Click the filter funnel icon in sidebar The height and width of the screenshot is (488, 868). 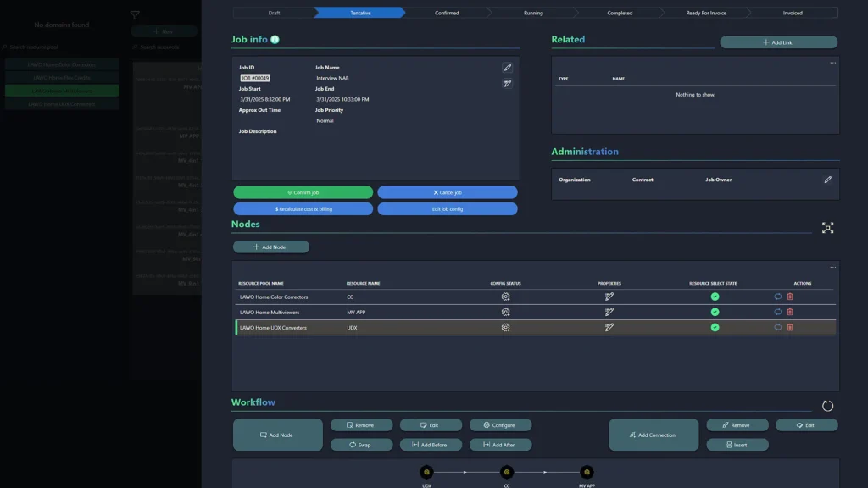tap(133, 14)
